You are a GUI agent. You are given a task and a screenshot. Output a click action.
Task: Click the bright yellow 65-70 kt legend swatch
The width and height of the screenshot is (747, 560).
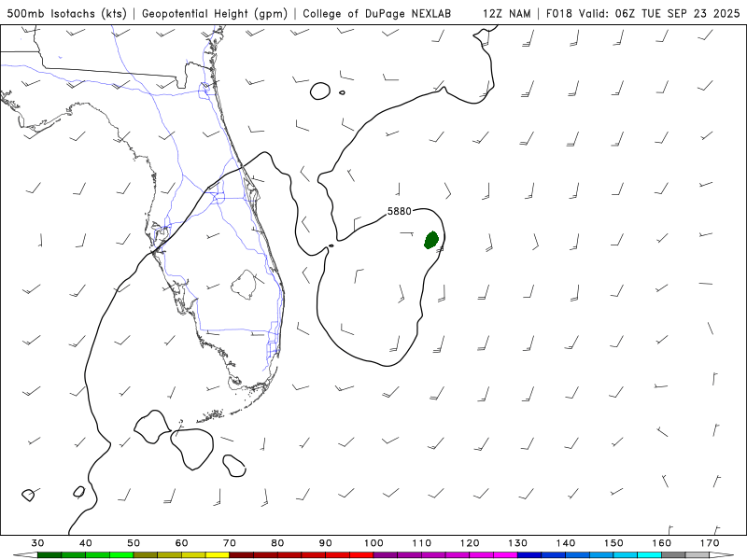pos(218,555)
